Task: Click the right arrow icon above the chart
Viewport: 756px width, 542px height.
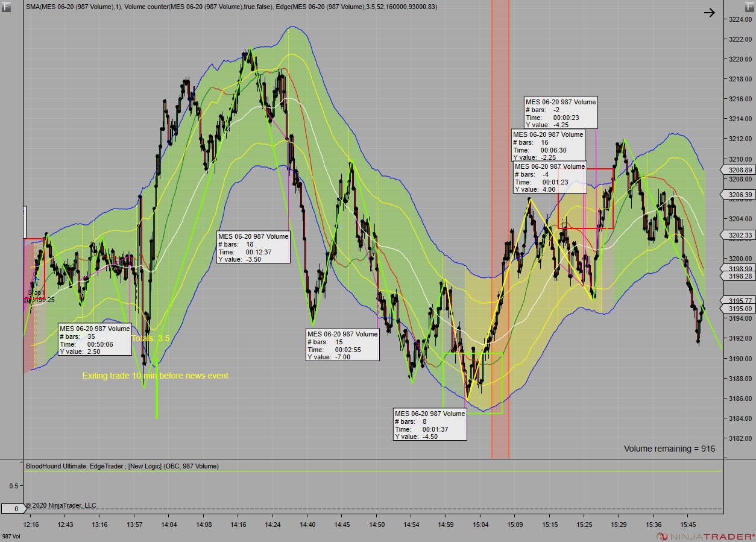Action: (x=710, y=13)
